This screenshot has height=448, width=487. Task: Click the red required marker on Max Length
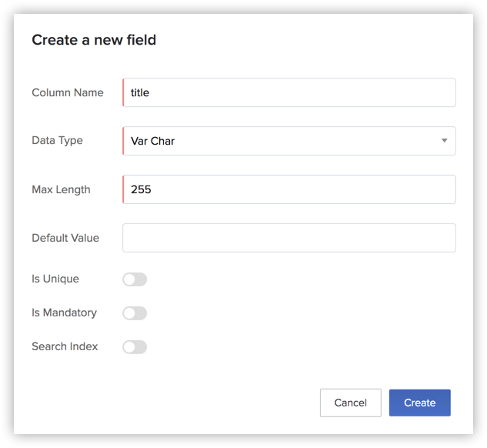[x=123, y=189]
